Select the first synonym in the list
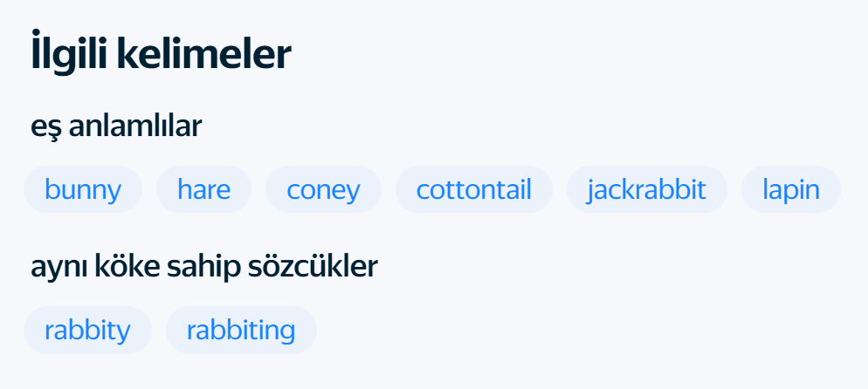The width and height of the screenshot is (868, 389). point(83,189)
